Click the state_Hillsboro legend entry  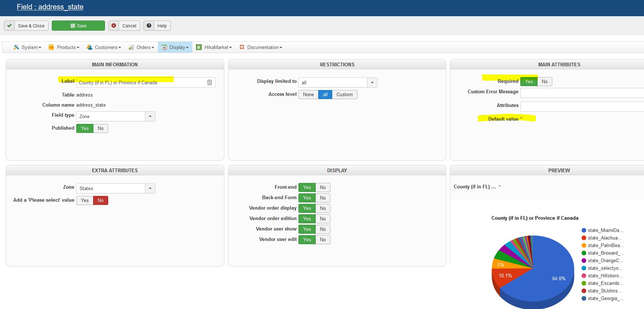tap(603, 276)
